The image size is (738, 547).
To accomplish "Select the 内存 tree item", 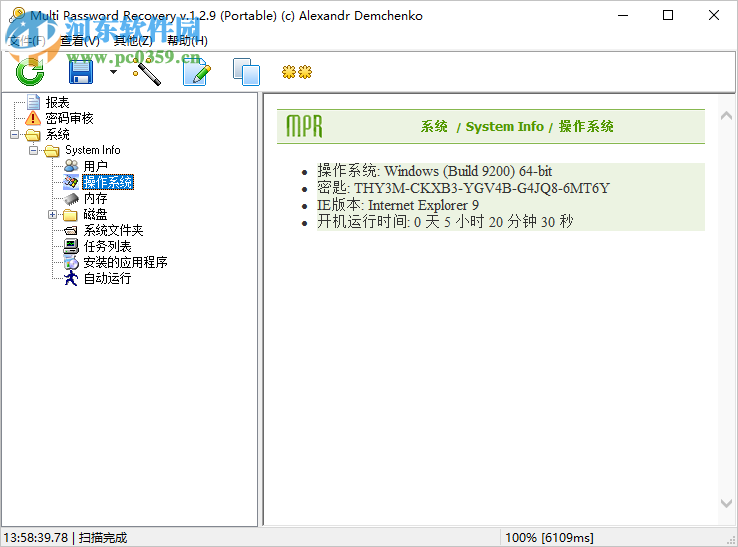I will (x=96, y=198).
